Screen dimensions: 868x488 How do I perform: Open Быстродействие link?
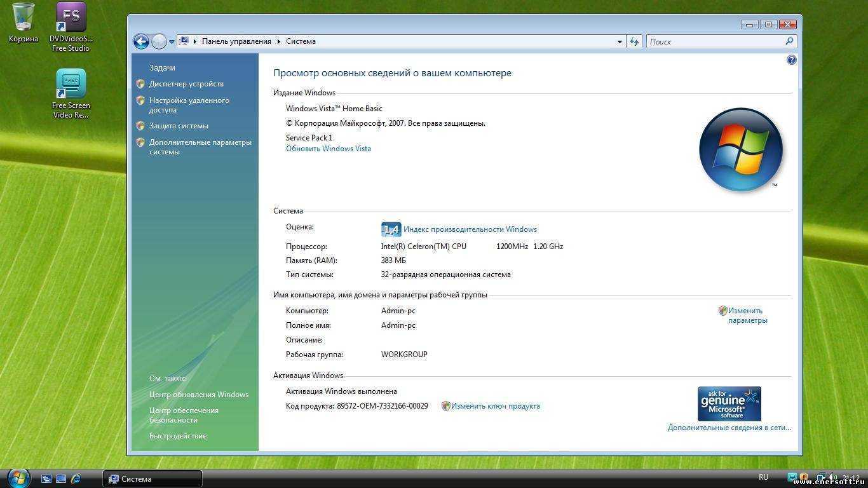tap(178, 436)
